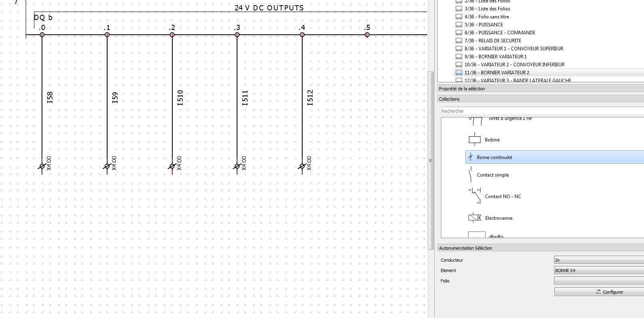Click the Borne continuité terminal icon
Screen dimensions: 644x318
point(471,157)
